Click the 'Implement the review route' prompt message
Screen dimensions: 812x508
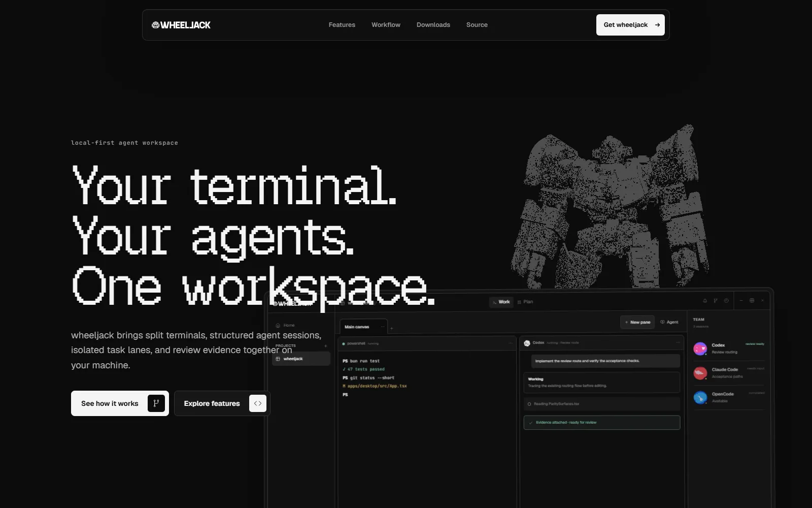605,361
